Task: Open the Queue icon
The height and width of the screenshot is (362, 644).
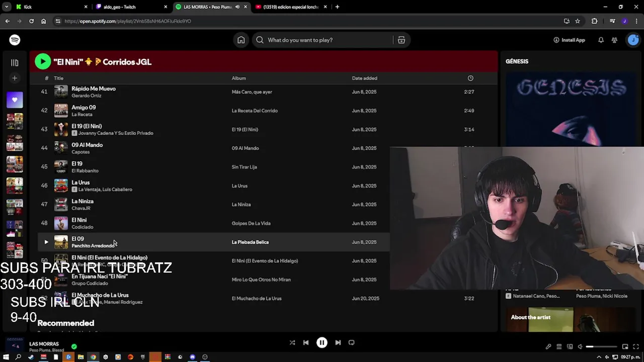Action: [x=559, y=346]
